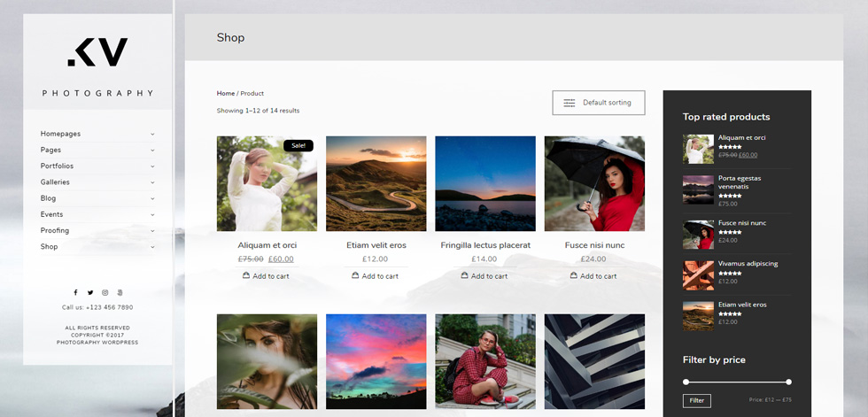Add Fringilla lectus placerat to cart
Viewport: 868px width, 417px height.
pos(485,276)
